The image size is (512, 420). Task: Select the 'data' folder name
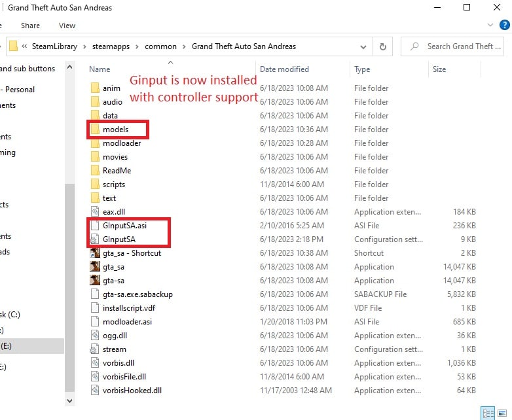pyautogui.click(x=110, y=116)
